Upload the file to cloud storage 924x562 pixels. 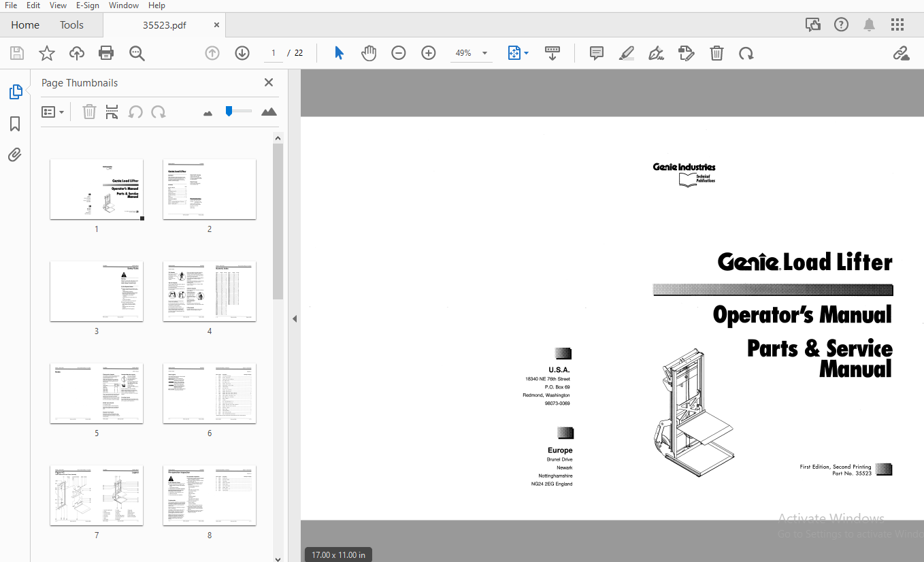pos(77,53)
